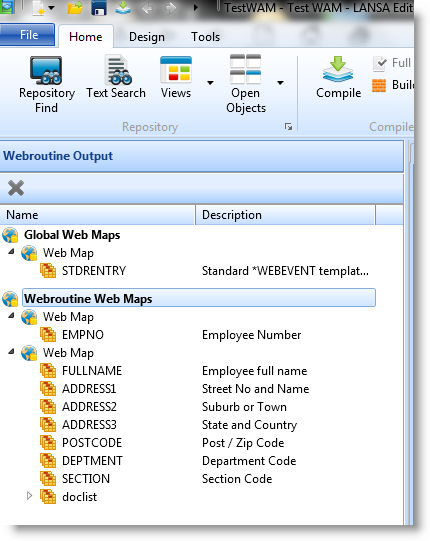Collapse the Web Map under Global Web Maps

point(12,252)
